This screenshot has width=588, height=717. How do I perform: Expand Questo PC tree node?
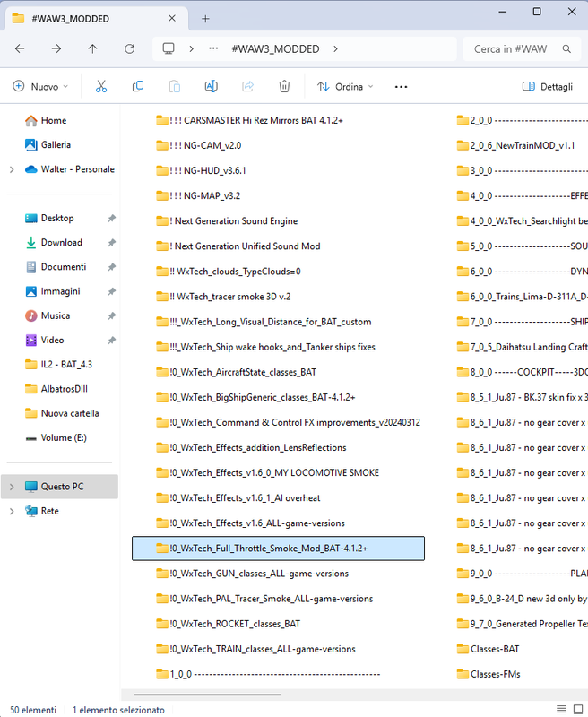(12, 487)
